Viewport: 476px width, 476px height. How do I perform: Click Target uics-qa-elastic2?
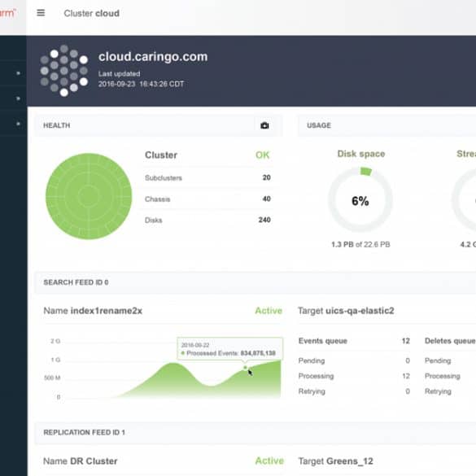[x=346, y=311]
